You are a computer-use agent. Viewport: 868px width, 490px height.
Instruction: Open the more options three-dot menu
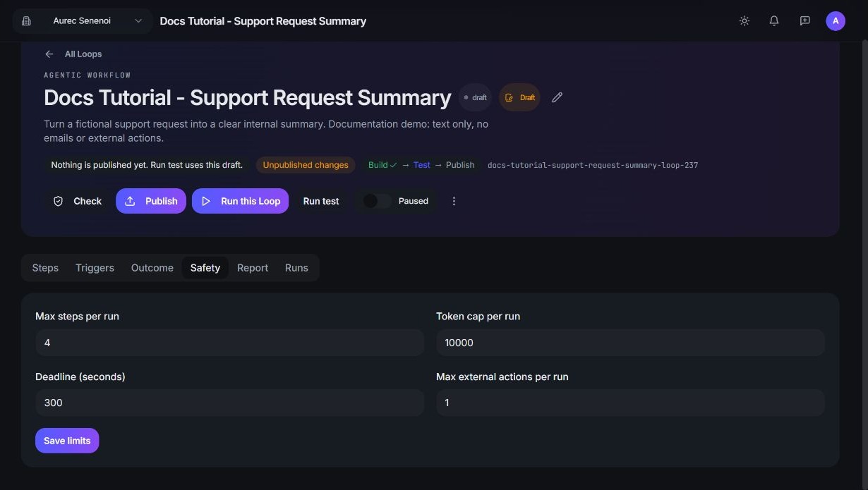click(454, 201)
